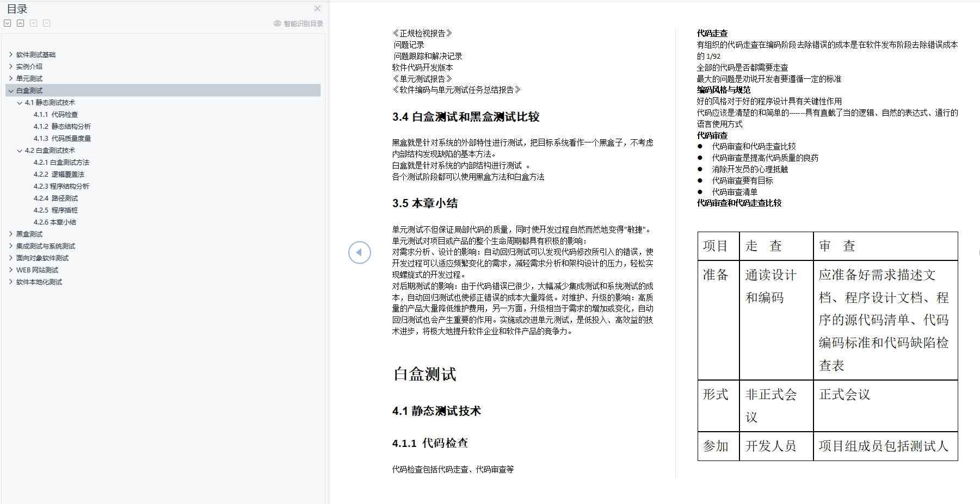
Task: Open the 软件本地化测试 chapter
Action: tap(40, 282)
